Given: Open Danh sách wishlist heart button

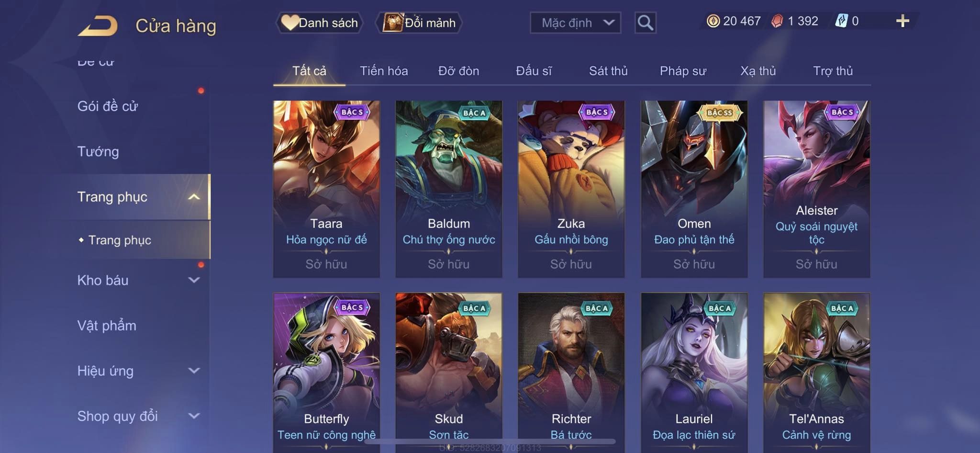Looking at the screenshot, I should [319, 23].
